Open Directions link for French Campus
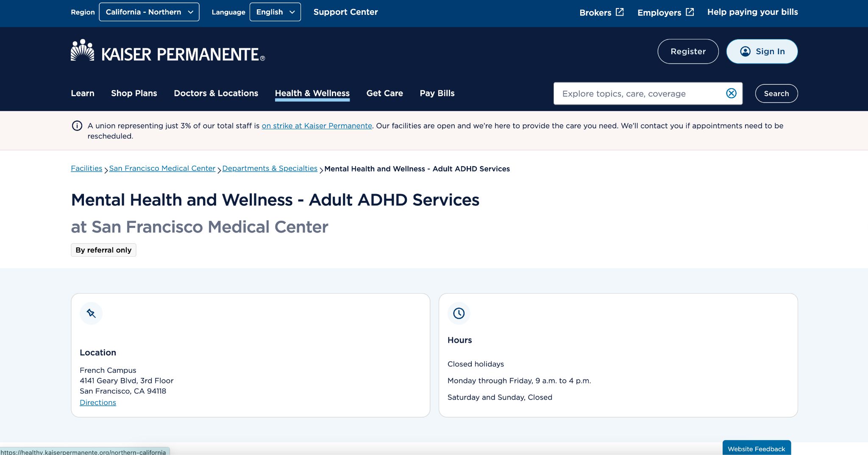This screenshot has width=868, height=455. tap(98, 402)
